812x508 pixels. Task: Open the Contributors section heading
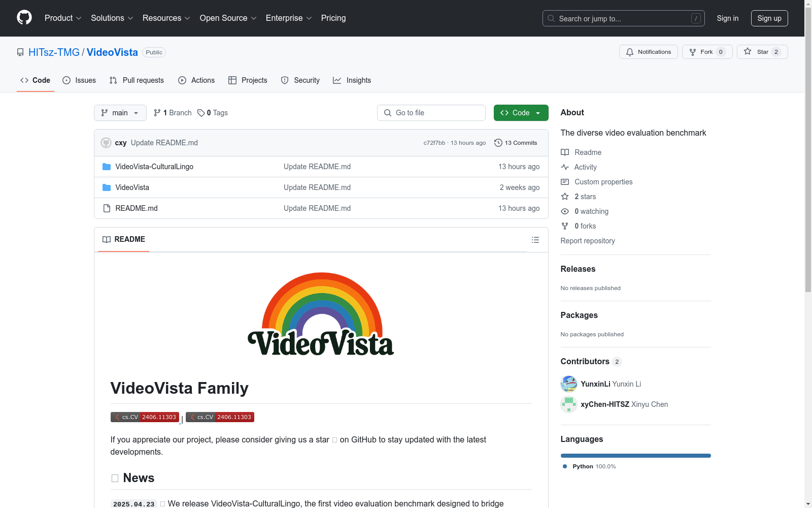click(591, 362)
